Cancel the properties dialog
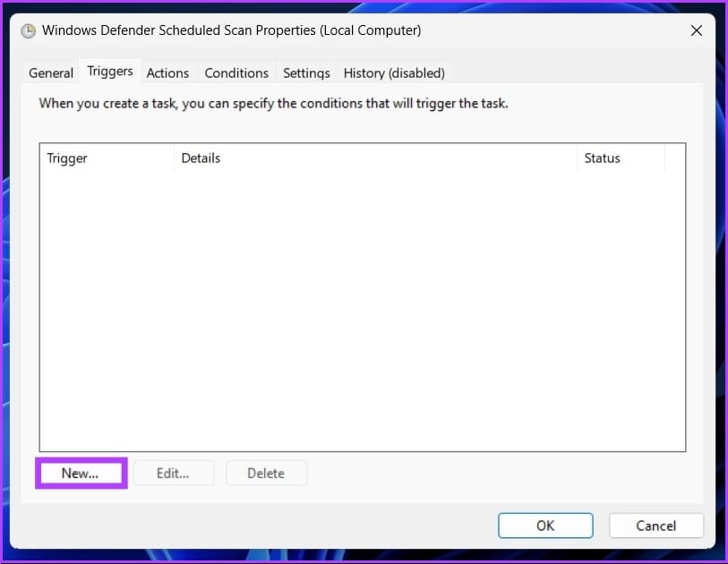 point(656,526)
